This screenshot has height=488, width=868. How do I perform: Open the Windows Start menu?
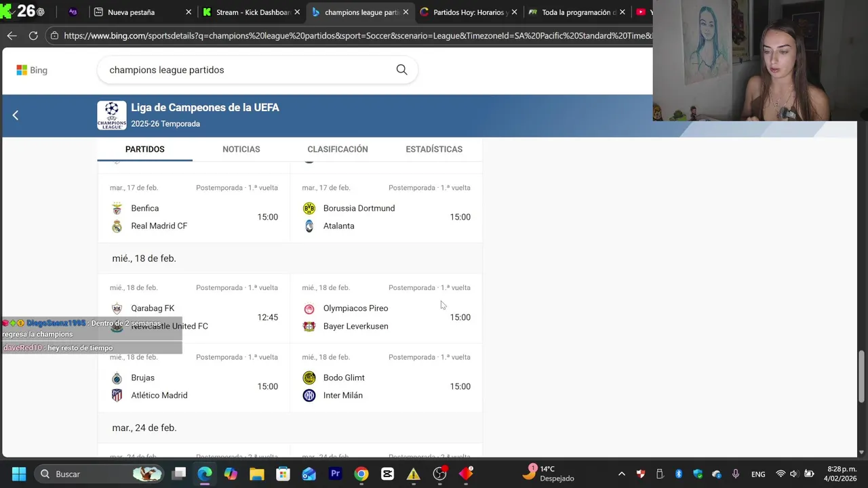[19, 474]
